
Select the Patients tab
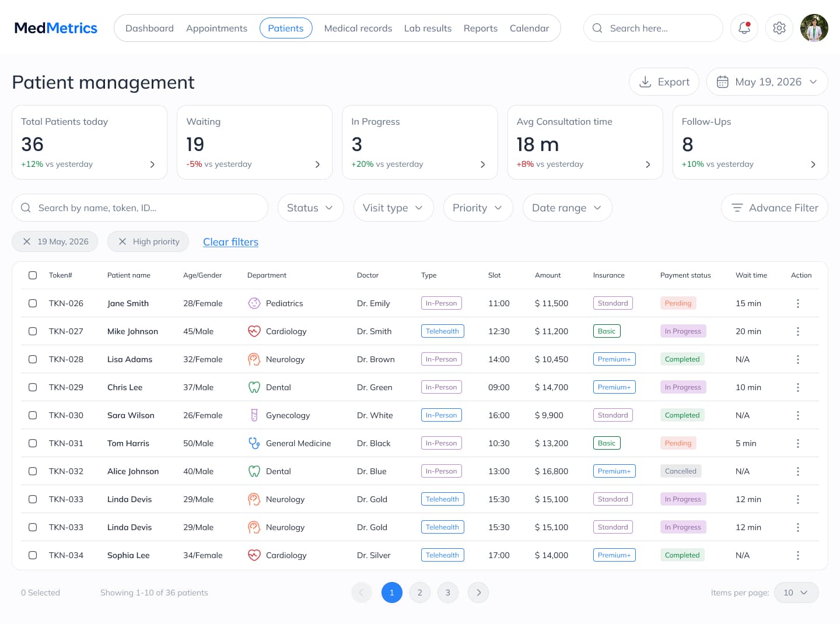286,28
